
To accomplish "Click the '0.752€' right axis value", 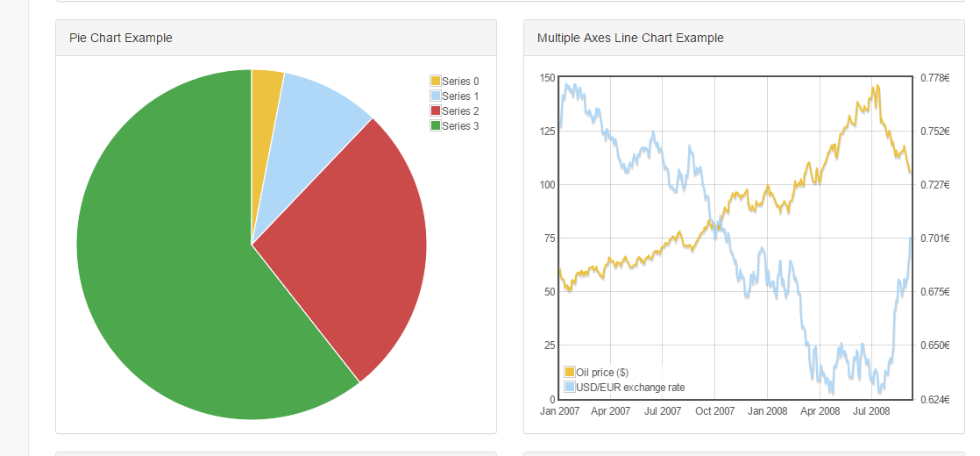I will 935,132.
